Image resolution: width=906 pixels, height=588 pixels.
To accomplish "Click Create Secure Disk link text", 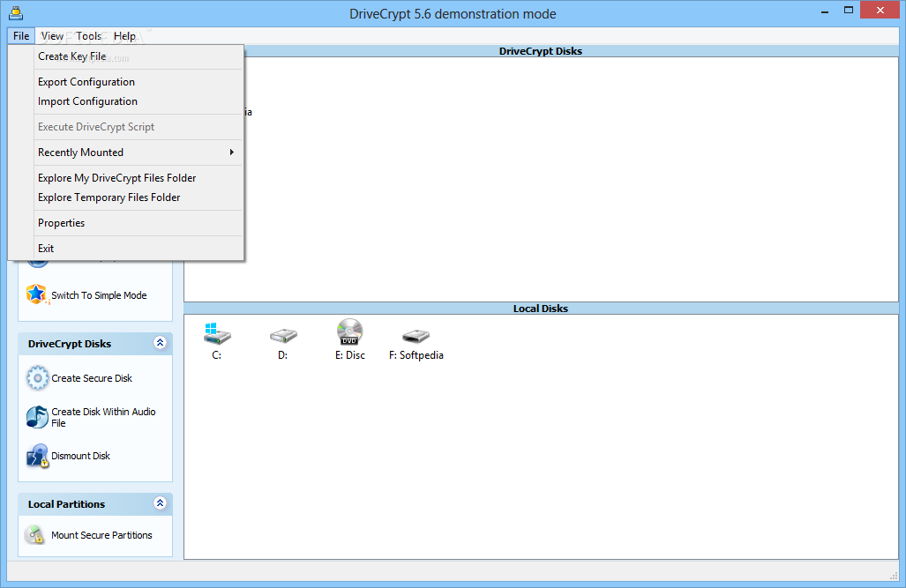I will coord(91,378).
